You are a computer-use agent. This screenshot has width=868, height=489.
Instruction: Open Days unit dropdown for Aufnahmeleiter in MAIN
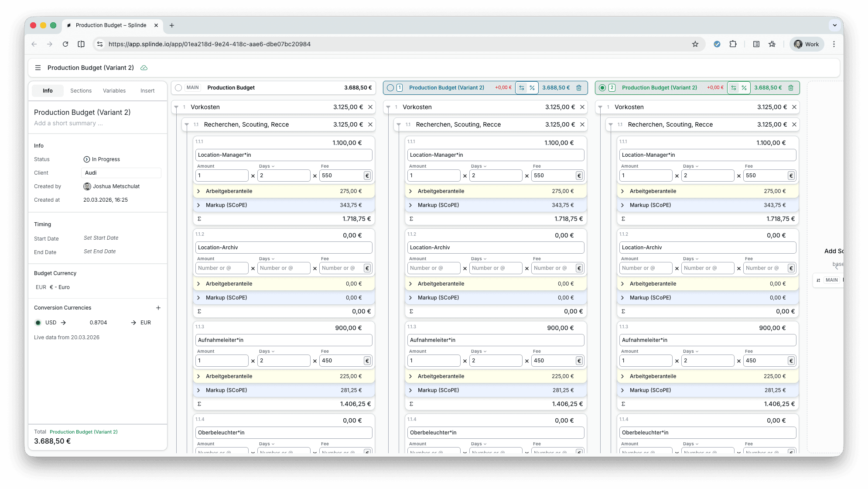coord(267,351)
